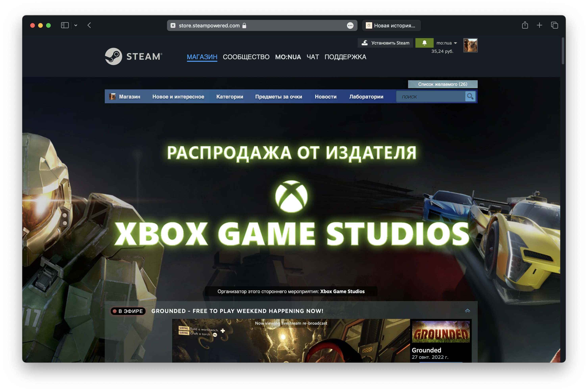Image resolution: width=588 pixels, height=392 pixels.
Task: Click the user avatar image
Action: click(x=470, y=45)
